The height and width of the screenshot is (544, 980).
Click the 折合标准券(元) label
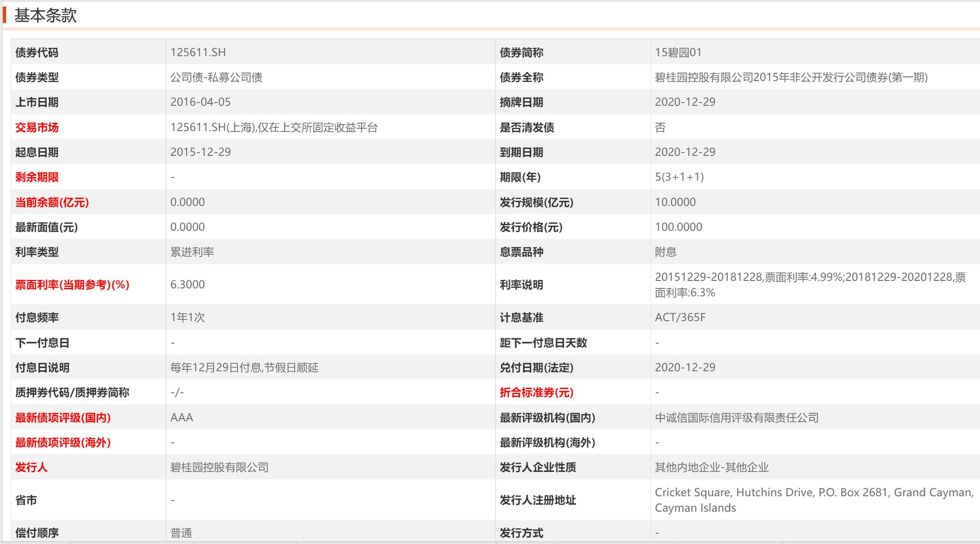pyautogui.click(x=536, y=392)
